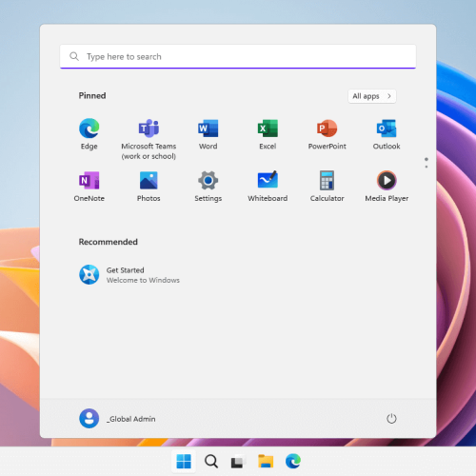
Task: Click the power button icon
Action: click(x=391, y=419)
